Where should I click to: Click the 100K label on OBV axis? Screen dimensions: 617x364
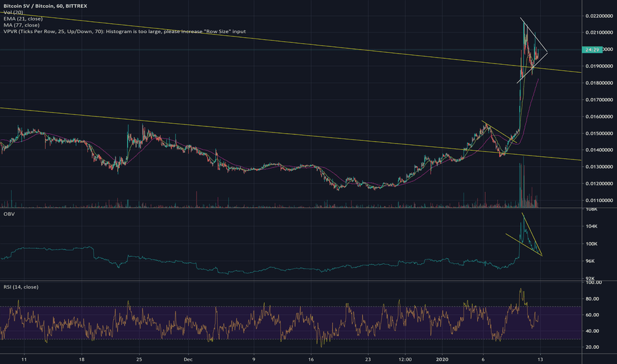click(x=591, y=244)
